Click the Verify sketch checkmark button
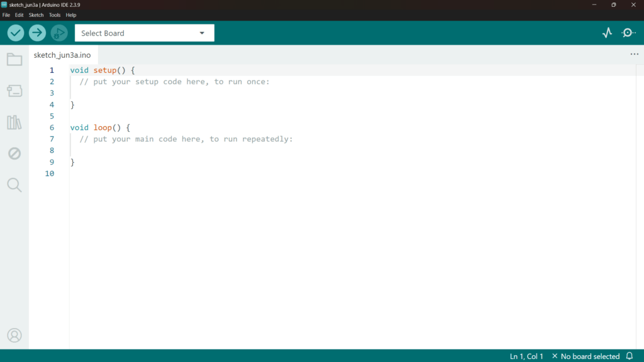 point(16,33)
